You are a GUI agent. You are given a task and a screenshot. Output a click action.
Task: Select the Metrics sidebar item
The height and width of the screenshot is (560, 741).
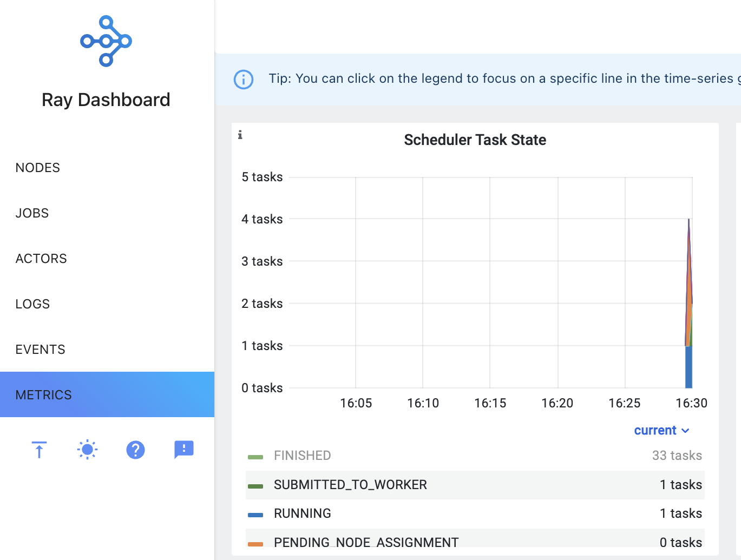[44, 395]
